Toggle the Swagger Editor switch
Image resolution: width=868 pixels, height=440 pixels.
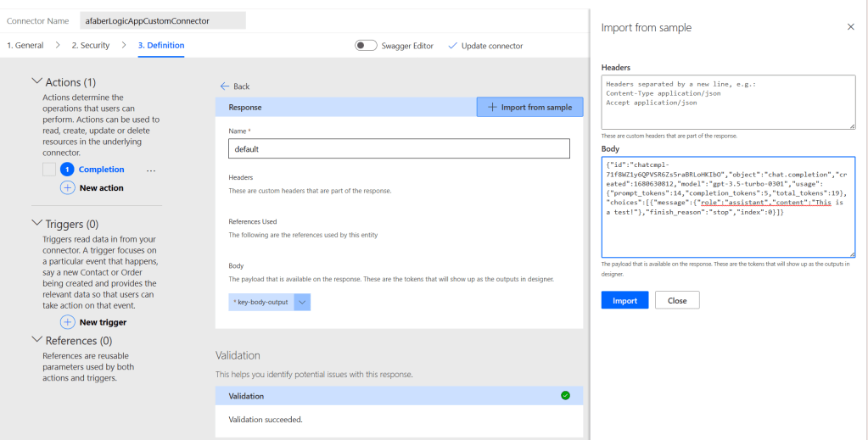(x=366, y=46)
